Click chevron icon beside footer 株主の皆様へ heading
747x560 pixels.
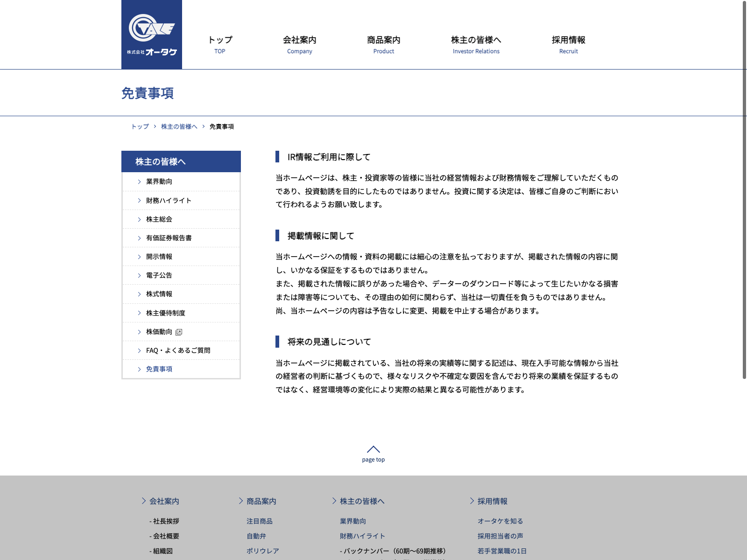334,501
